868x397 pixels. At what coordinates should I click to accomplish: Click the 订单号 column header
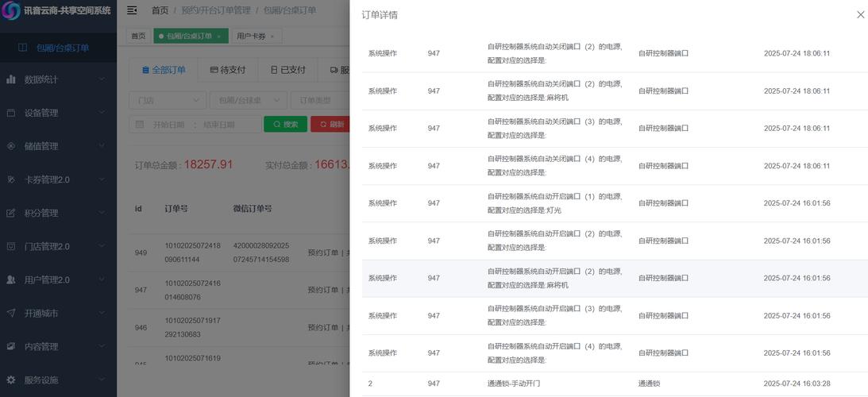pyautogui.click(x=176, y=209)
